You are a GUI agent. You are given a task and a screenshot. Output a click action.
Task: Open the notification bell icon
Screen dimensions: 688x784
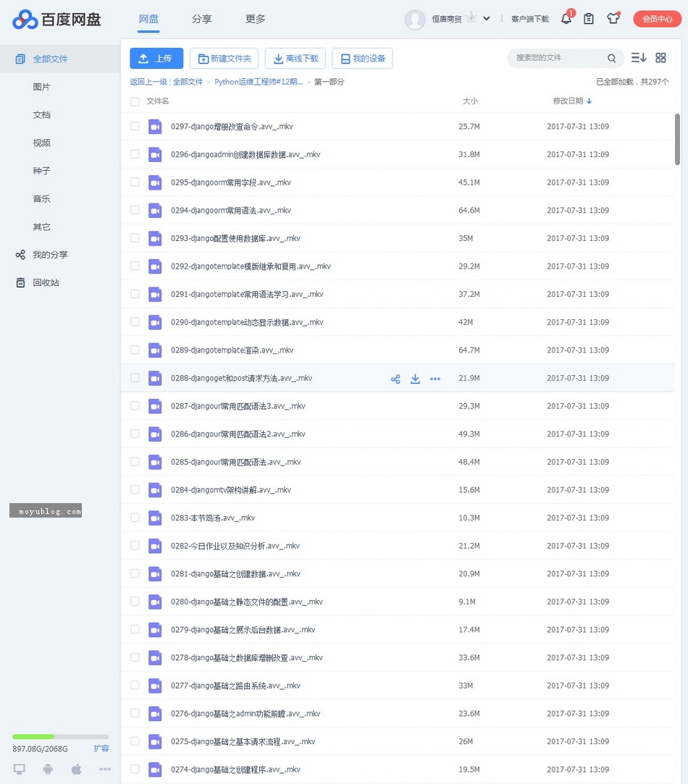point(566,19)
